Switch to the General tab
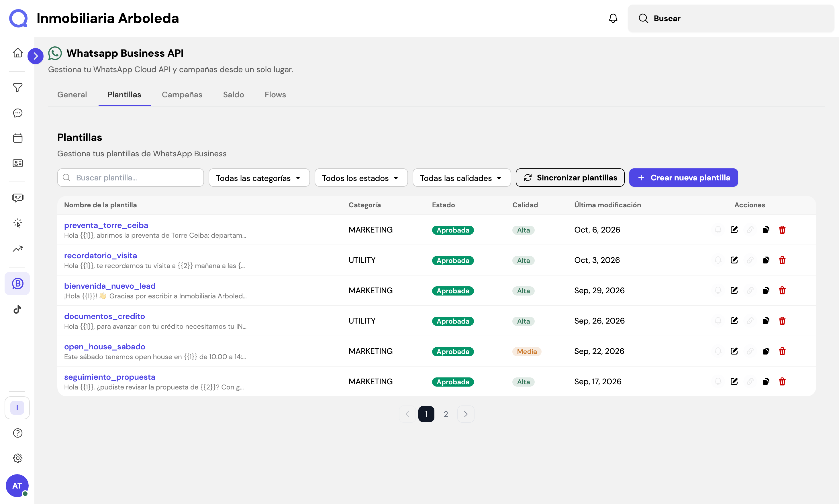 pos(72,95)
